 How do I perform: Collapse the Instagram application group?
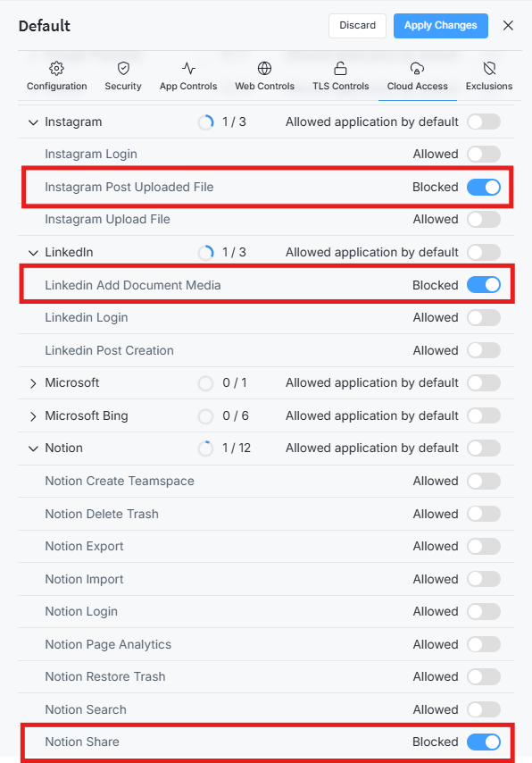click(33, 122)
